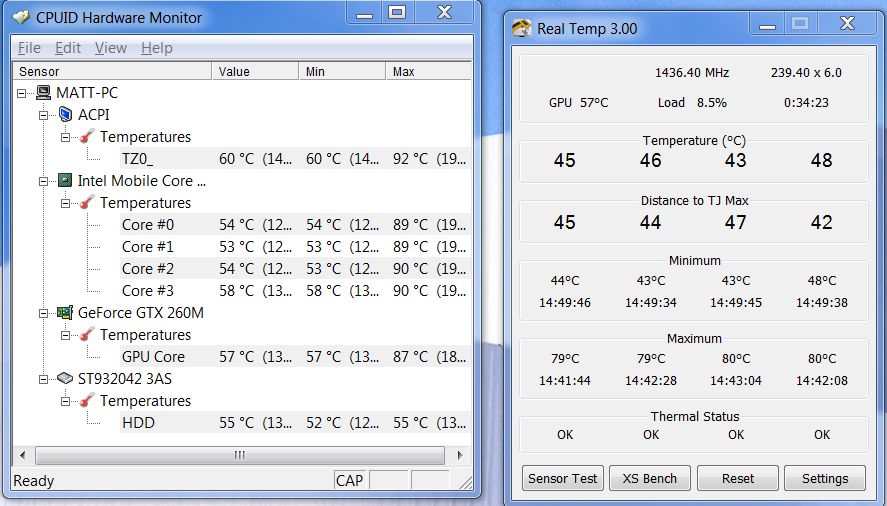The image size is (887, 506).
Task: Click the 14:49:46 minimum timestamp
Action: (x=565, y=303)
